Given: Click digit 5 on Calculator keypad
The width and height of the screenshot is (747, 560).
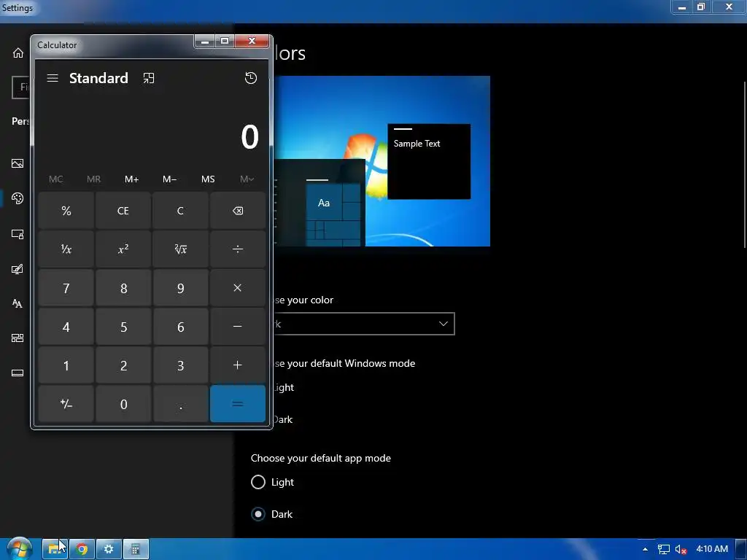Looking at the screenshot, I should pos(123,327).
